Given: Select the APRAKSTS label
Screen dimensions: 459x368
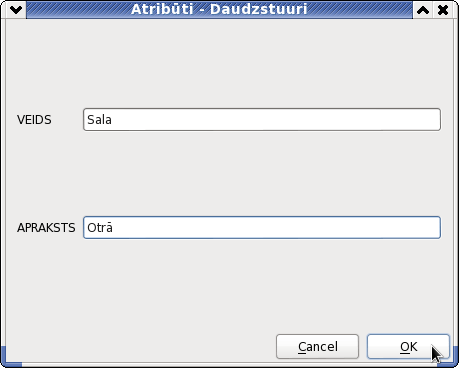Looking at the screenshot, I should (x=46, y=228).
